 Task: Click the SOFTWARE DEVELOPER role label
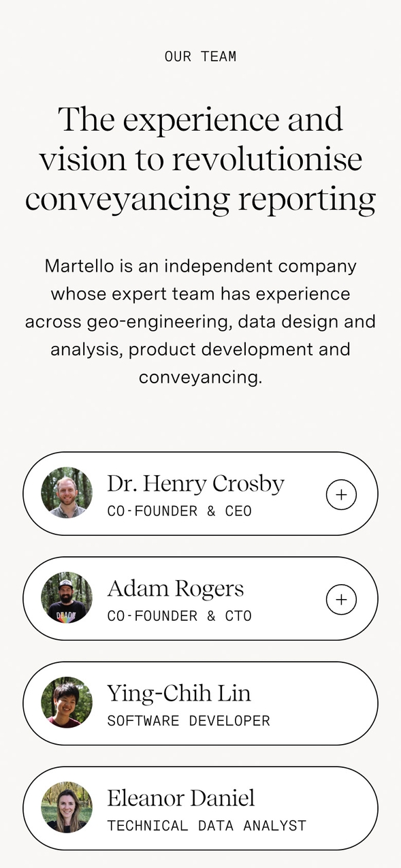point(189,721)
